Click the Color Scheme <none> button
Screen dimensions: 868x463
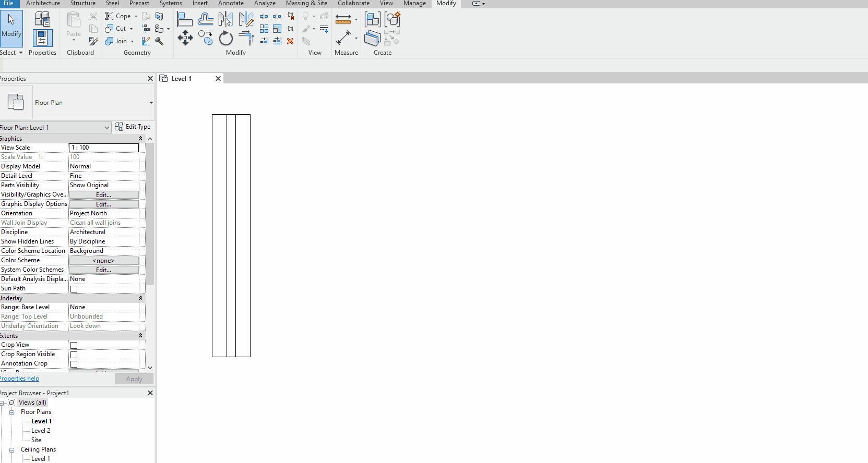click(x=104, y=261)
